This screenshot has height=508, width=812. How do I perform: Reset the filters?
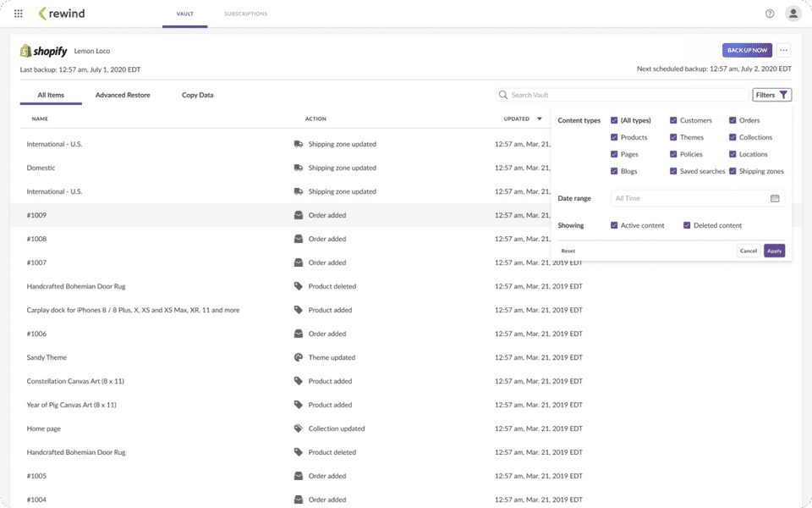tap(568, 251)
